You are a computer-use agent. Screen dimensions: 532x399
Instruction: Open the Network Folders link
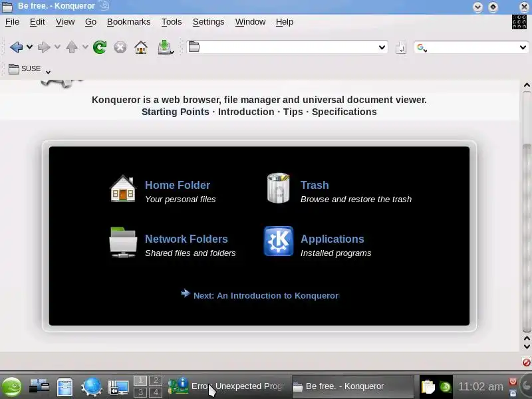[186, 239]
